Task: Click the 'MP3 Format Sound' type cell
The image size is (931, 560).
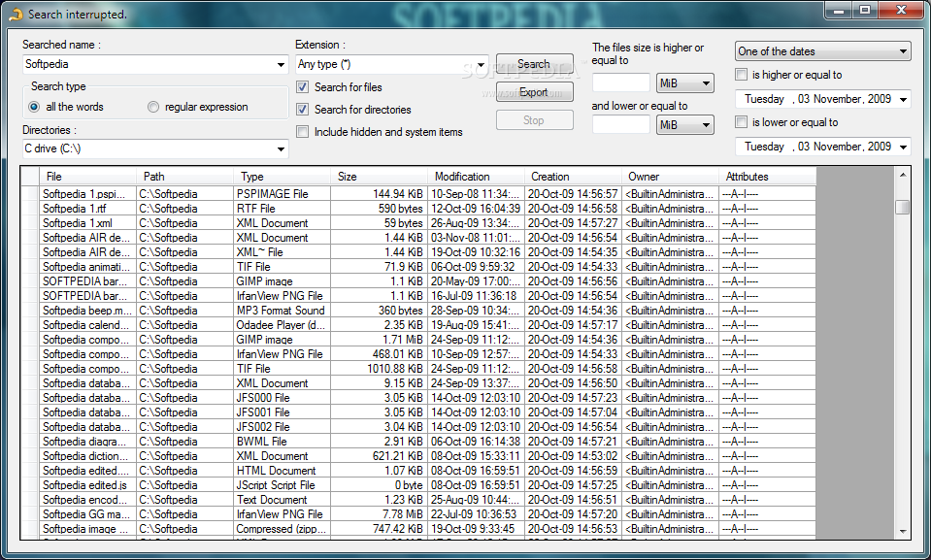Action: 281,310
